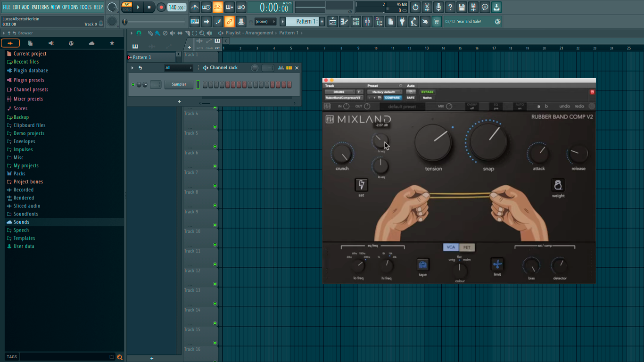Open the FILE menu
Viewport: 644px width, 362px height.
tap(7, 7)
